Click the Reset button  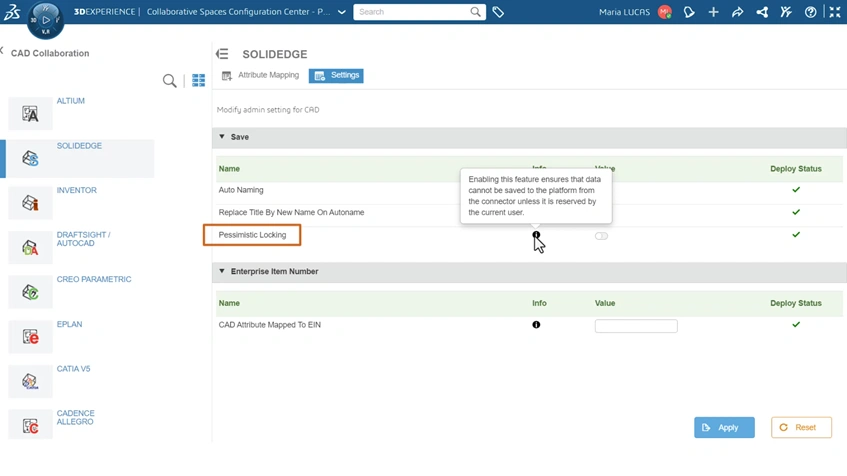click(801, 427)
